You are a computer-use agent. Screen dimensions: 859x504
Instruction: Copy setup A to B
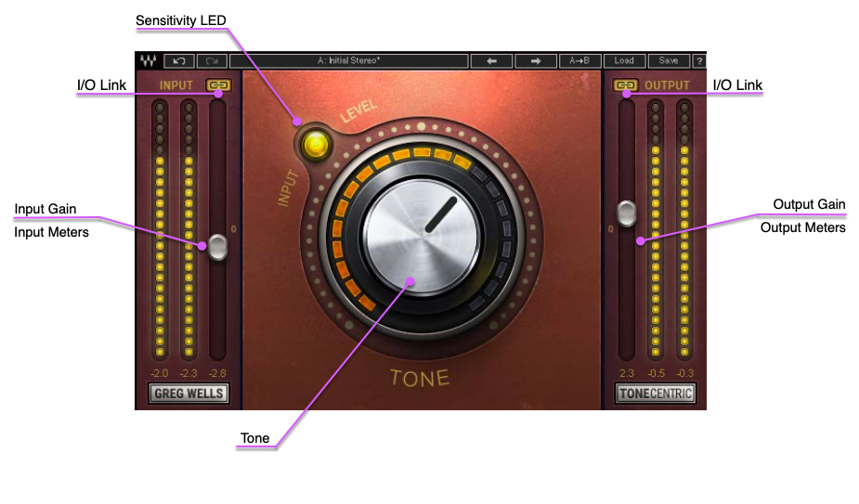tap(579, 61)
